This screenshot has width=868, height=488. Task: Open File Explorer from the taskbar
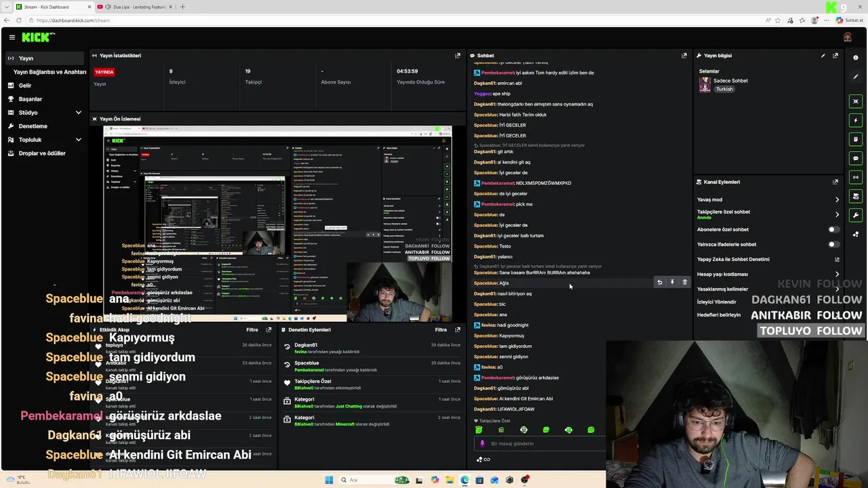450,480
